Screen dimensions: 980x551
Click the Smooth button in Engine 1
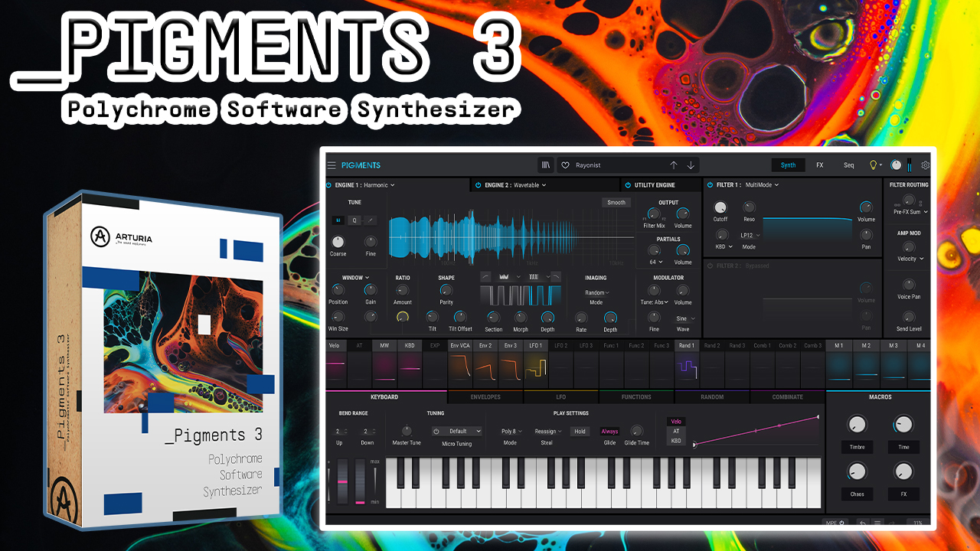pos(616,203)
